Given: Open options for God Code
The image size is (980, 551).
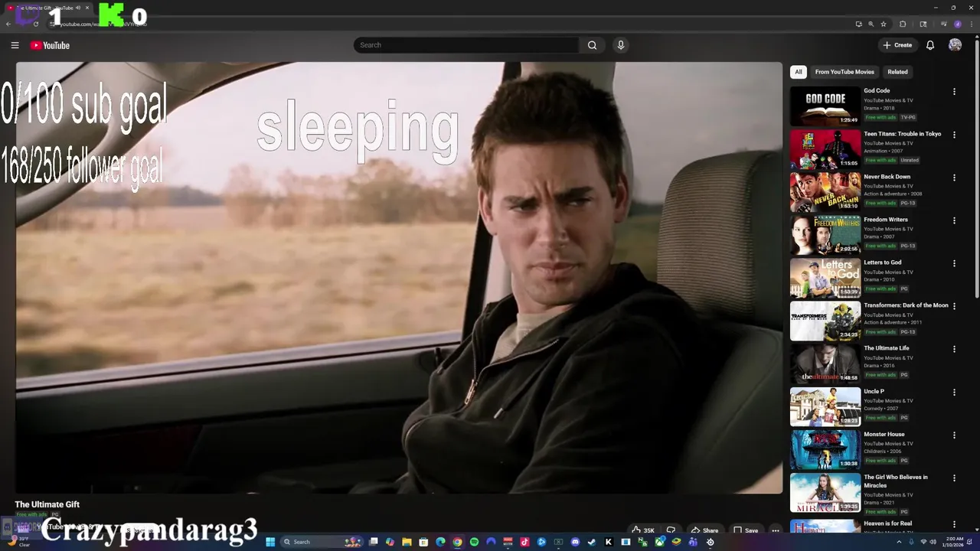Looking at the screenshot, I should (954, 92).
